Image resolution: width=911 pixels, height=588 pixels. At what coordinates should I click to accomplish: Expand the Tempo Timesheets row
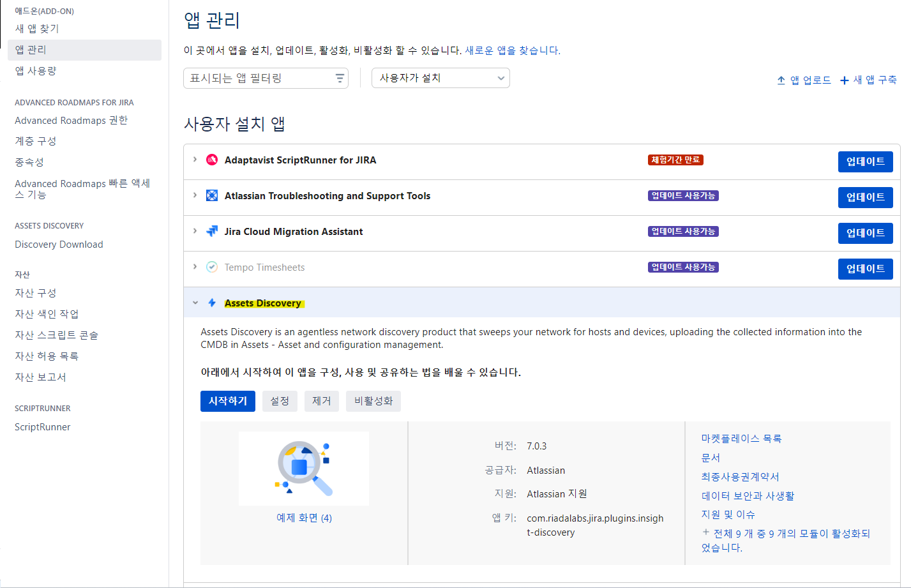[195, 267]
